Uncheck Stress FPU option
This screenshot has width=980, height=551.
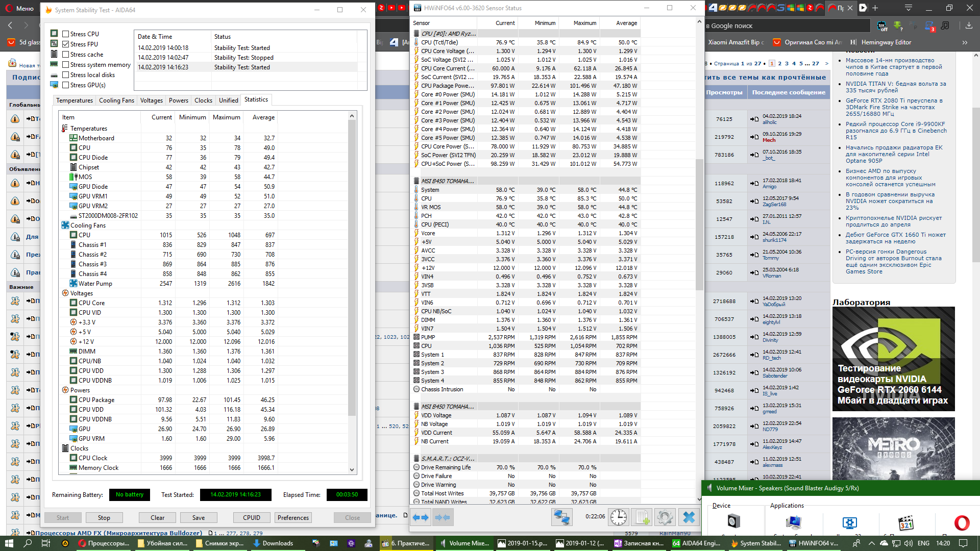pyautogui.click(x=66, y=44)
